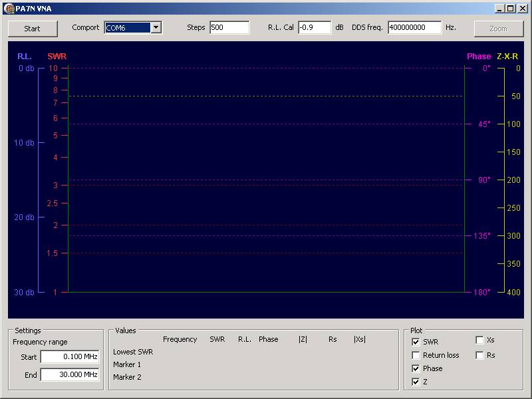Click the center of the graph plot area
Screen dimensions: 532x399
point(266,180)
